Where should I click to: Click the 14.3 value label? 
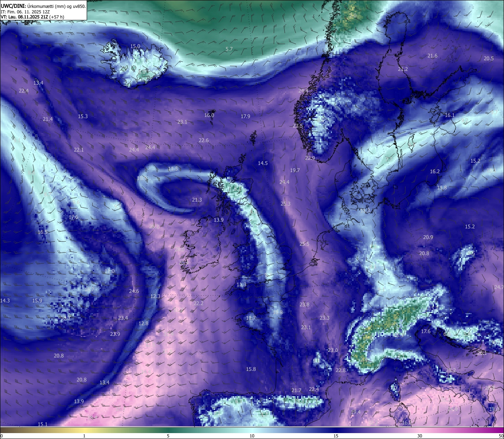click(5, 300)
